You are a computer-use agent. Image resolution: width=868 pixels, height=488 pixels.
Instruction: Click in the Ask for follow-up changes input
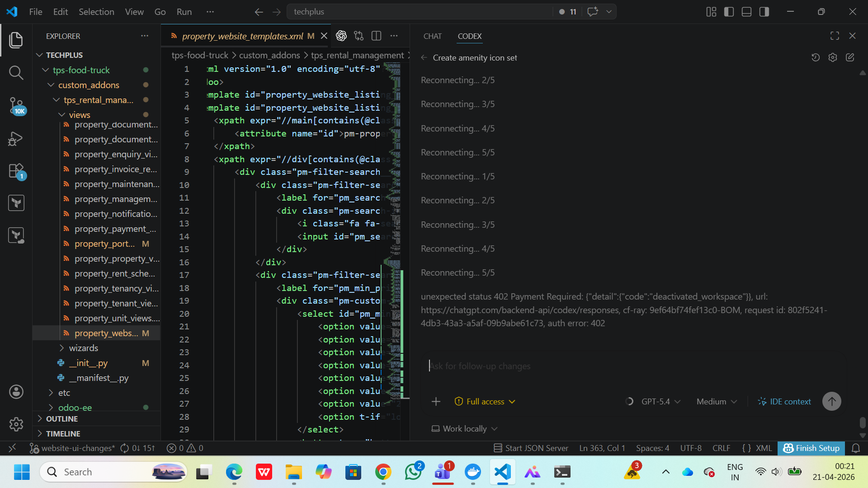tap(633, 366)
